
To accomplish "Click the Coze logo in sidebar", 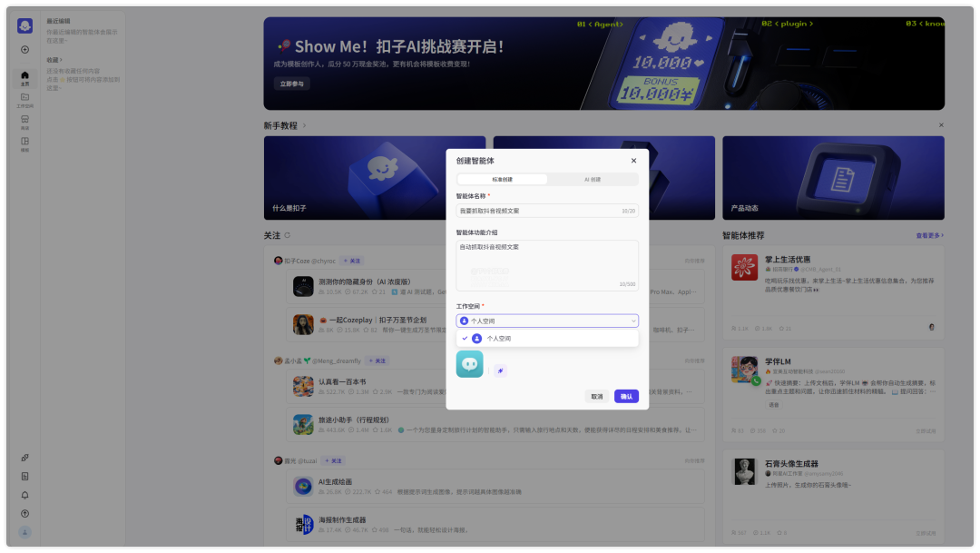I will [25, 25].
